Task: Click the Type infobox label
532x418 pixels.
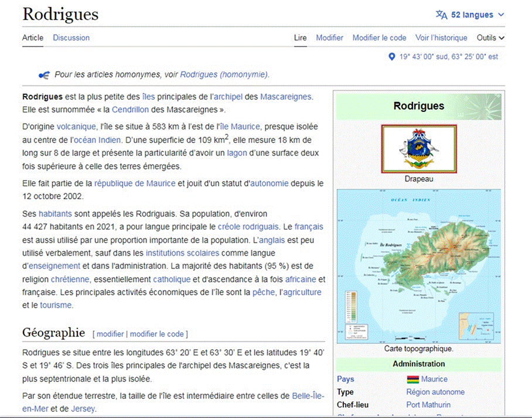Action: pos(345,392)
